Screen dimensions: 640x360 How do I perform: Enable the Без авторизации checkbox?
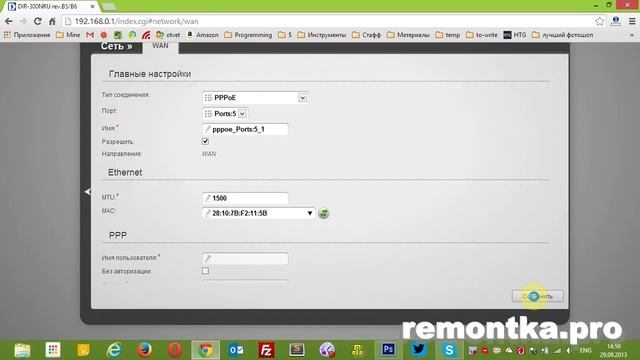pyautogui.click(x=205, y=271)
